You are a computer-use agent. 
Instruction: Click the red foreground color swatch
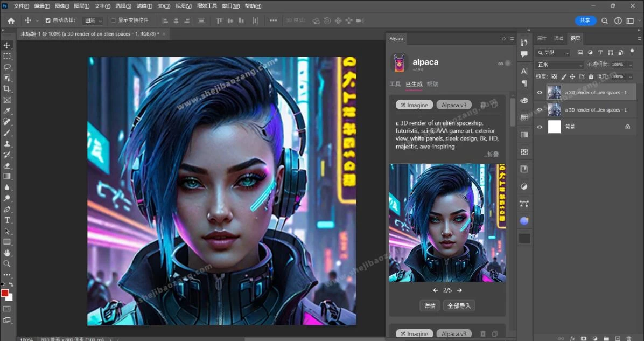(5, 293)
